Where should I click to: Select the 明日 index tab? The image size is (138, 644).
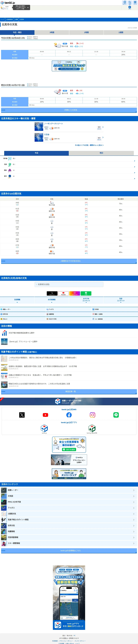pyautogui.click(x=101, y=153)
